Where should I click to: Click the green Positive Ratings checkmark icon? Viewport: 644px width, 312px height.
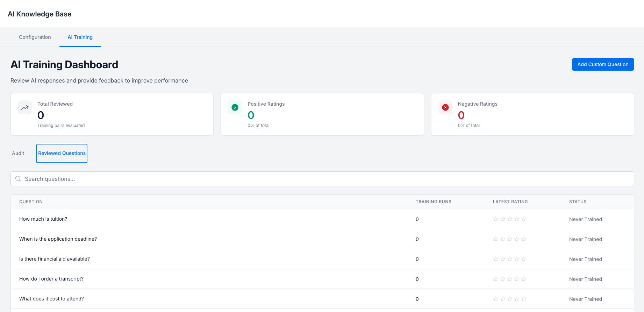(235, 107)
